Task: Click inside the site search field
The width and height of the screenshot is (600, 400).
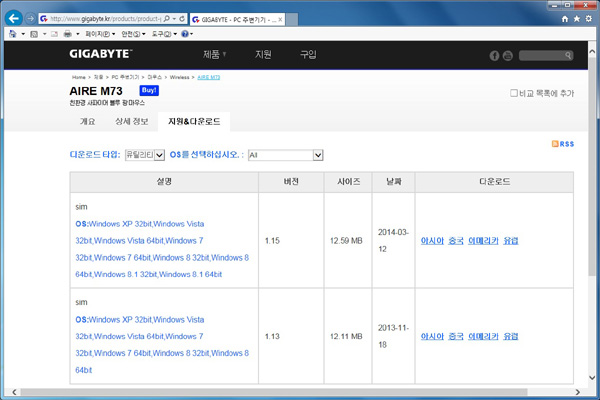Action: tap(541, 56)
